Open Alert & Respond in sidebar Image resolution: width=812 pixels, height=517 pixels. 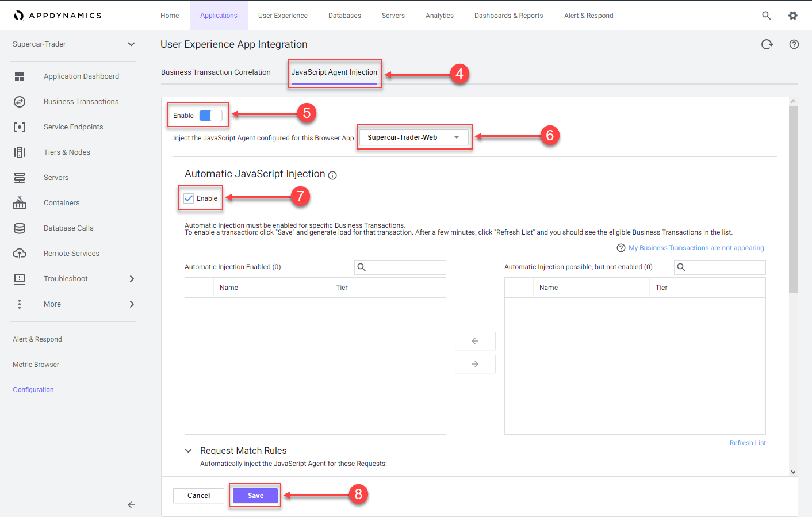click(37, 339)
